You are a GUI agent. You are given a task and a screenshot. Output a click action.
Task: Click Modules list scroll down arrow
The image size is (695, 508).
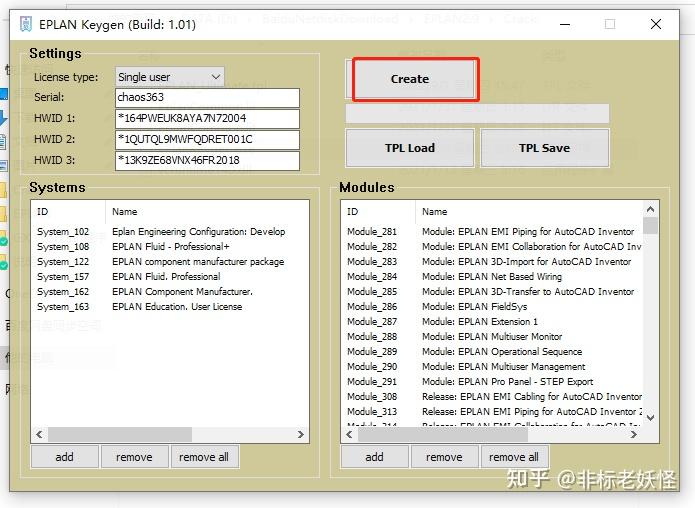click(651, 418)
